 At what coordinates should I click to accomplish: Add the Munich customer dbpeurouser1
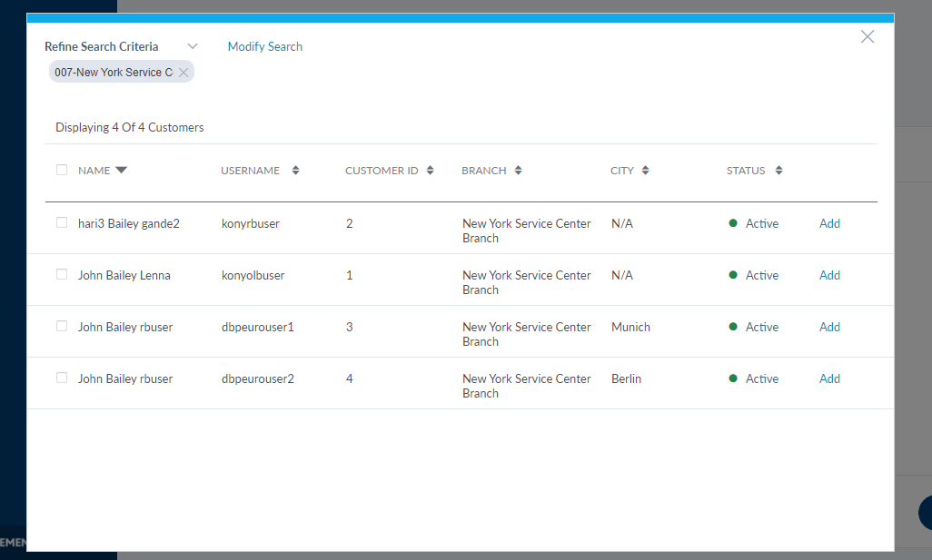point(829,327)
